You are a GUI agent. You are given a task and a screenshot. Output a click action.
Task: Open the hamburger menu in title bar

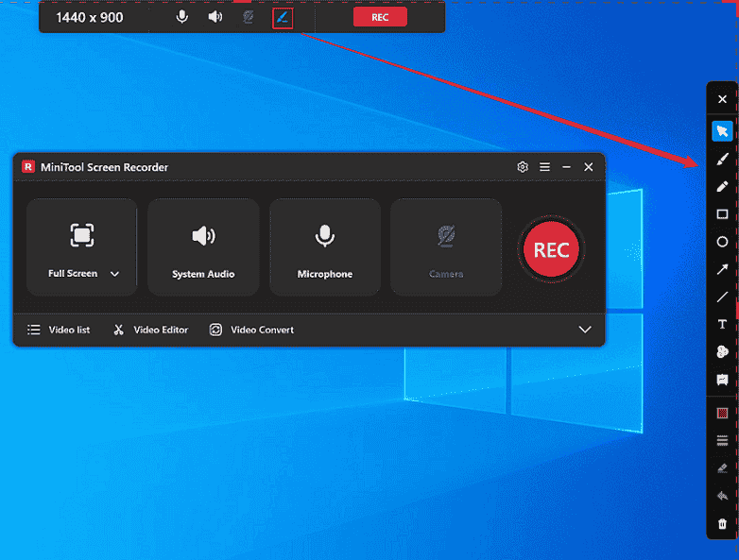[x=544, y=167]
